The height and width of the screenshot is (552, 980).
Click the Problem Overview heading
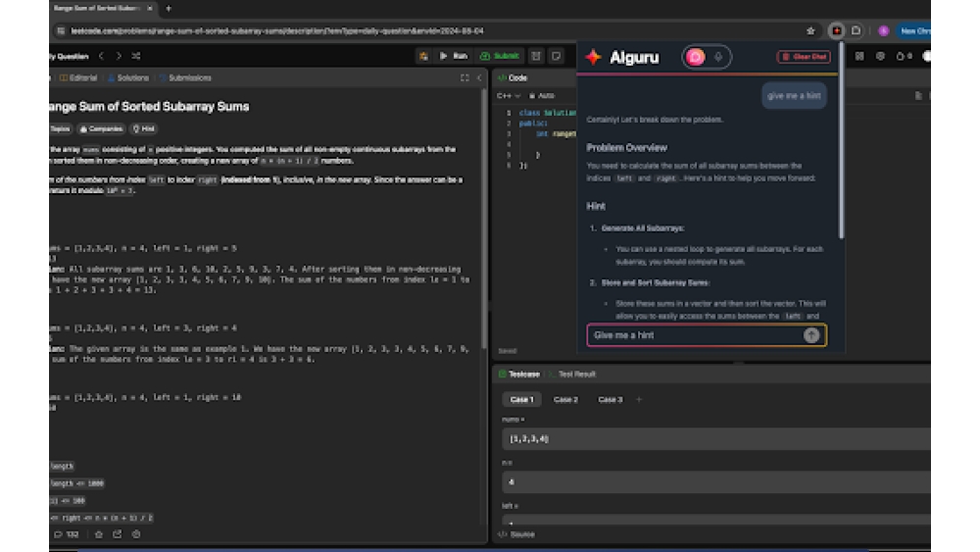coord(627,148)
